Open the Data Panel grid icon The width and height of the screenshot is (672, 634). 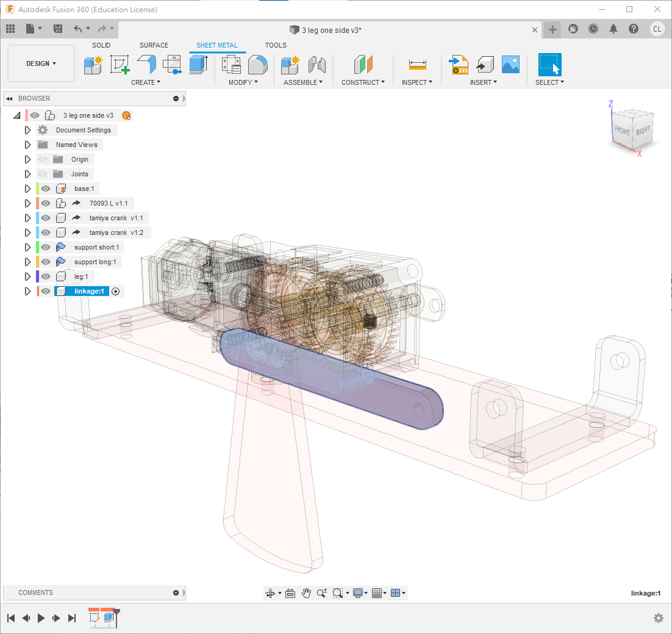(10, 29)
